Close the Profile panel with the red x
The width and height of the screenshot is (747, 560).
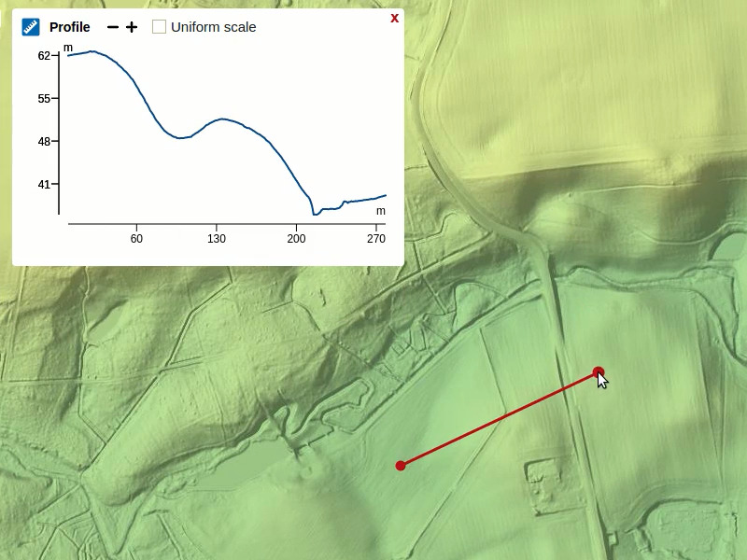[394, 18]
